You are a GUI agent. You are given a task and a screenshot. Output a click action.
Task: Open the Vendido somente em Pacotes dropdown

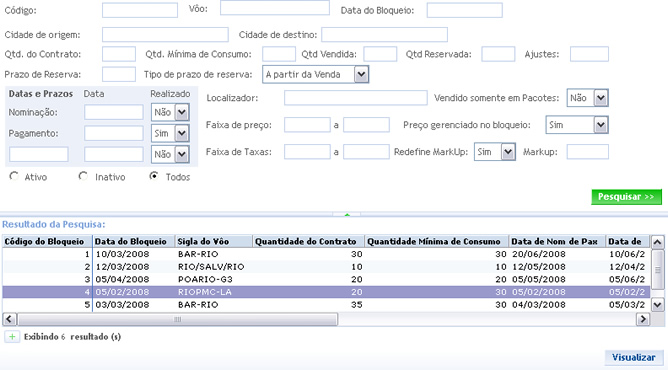pyautogui.click(x=601, y=98)
